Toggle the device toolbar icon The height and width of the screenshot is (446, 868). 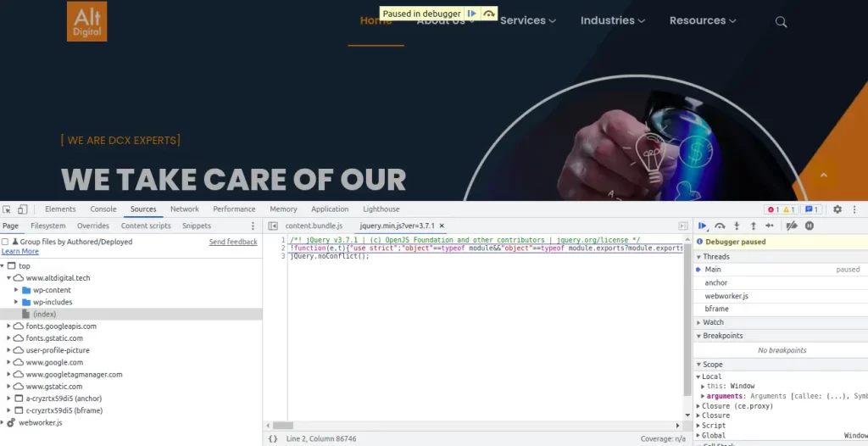tap(23, 209)
